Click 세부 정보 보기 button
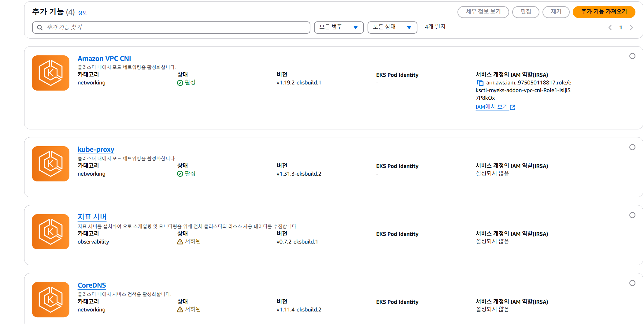 pos(483,12)
